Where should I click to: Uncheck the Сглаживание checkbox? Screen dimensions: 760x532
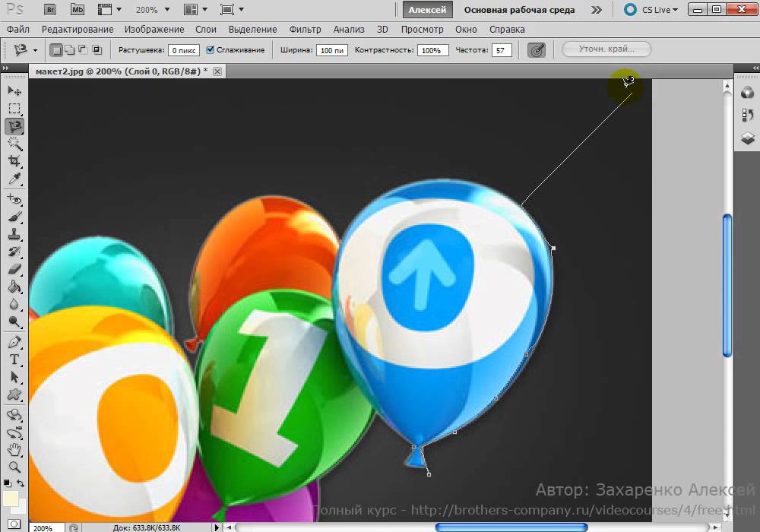click(210, 49)
